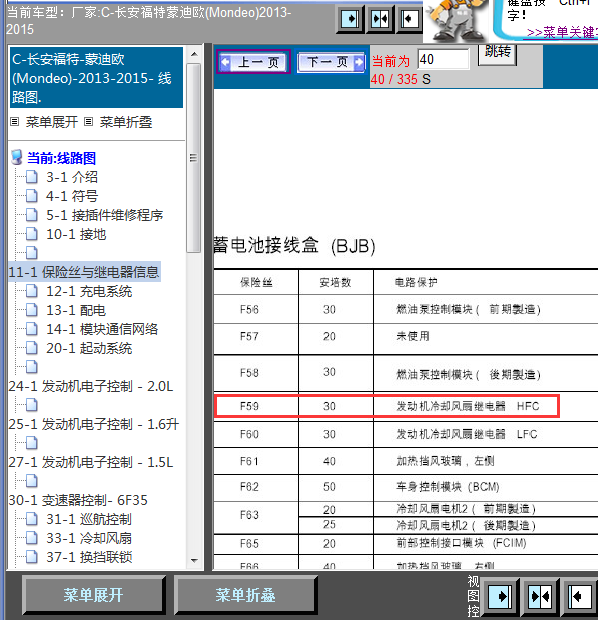Click page icon beside 10-1 接地
598x620 pixels.
(x=32, y=234)
